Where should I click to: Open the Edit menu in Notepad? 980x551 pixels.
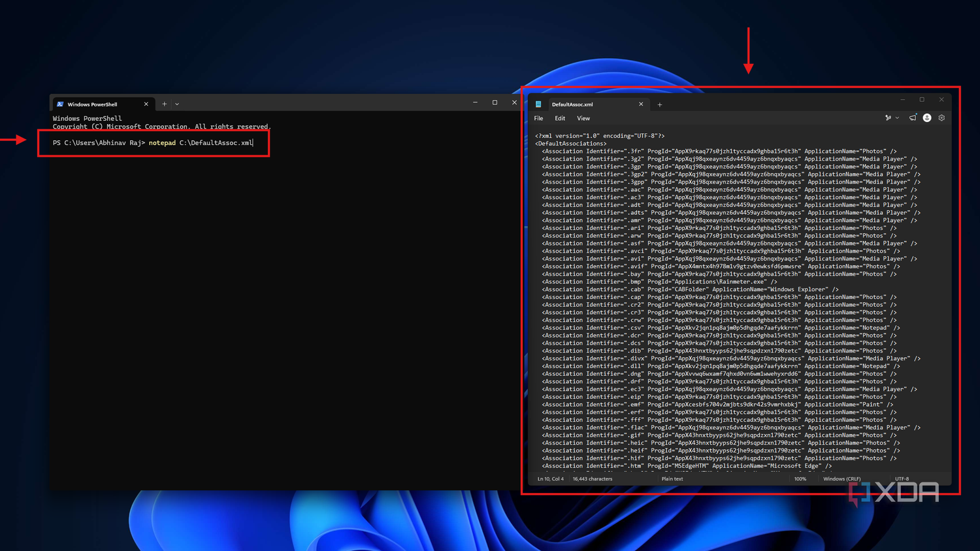(560, 119)
